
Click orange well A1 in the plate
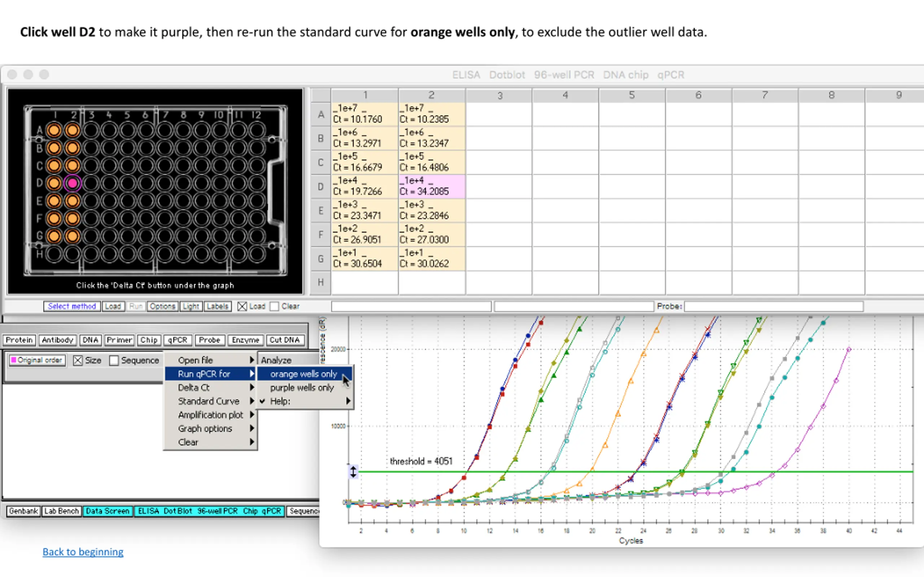54,130
